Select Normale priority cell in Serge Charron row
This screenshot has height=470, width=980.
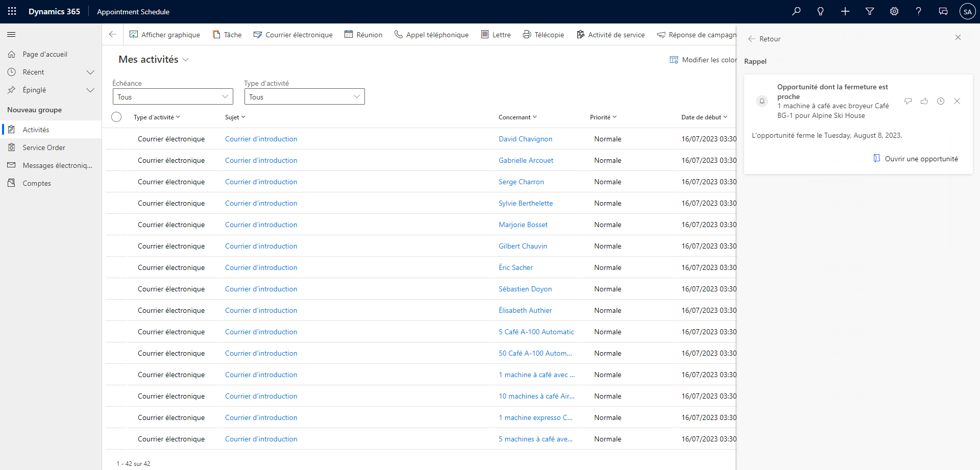(607, 182)
